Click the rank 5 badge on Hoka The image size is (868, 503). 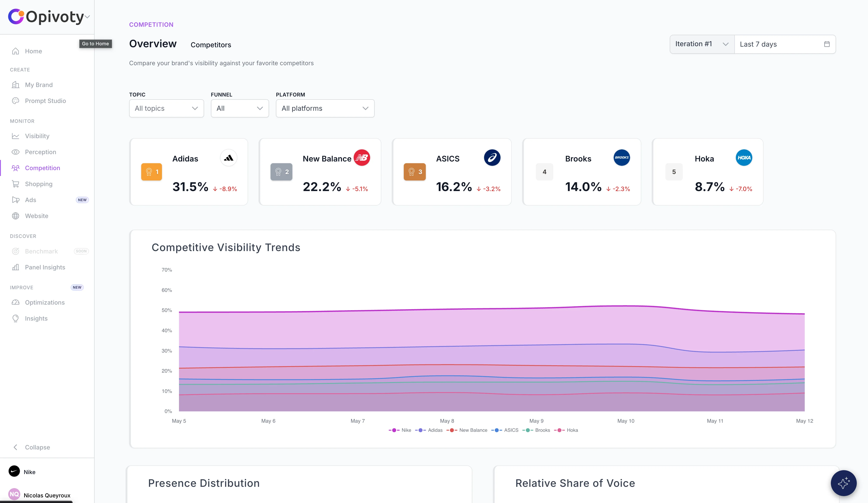[x=674, y=172]
